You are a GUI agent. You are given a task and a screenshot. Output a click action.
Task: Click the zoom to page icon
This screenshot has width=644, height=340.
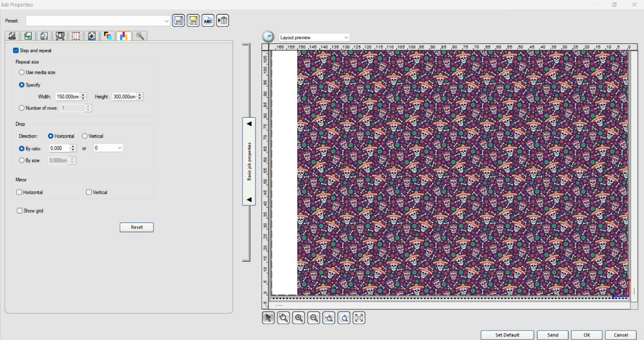click(x=344, y=318)
